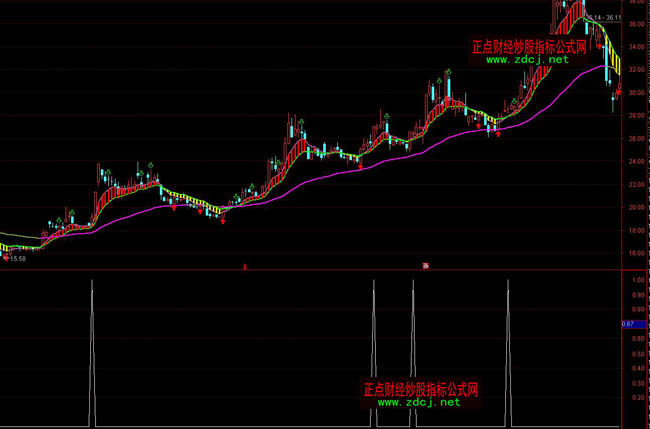The image size is (650, 429).
Task: Click the 1.00 label on the indicator scale
Action: pos(636,281)
